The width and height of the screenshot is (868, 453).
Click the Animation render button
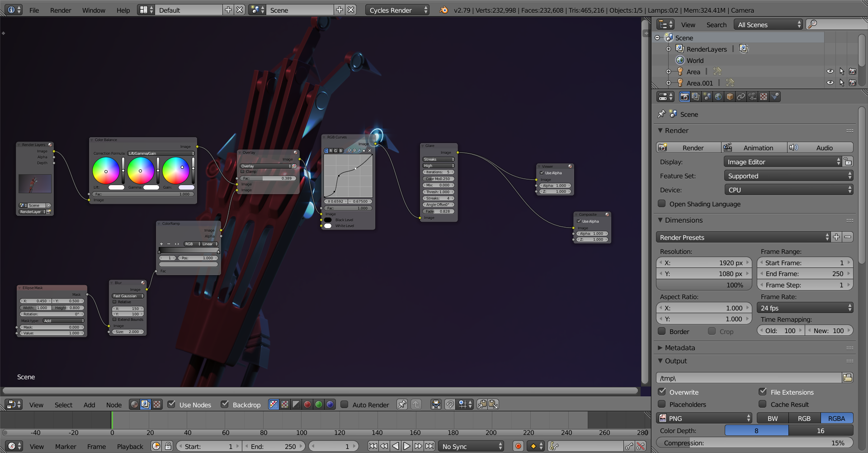754,148
